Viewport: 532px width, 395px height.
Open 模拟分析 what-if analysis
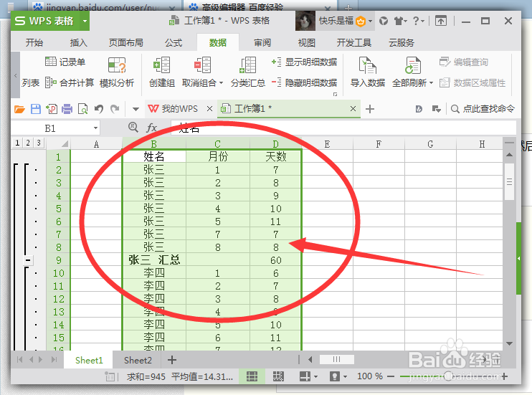pos(117,72)
